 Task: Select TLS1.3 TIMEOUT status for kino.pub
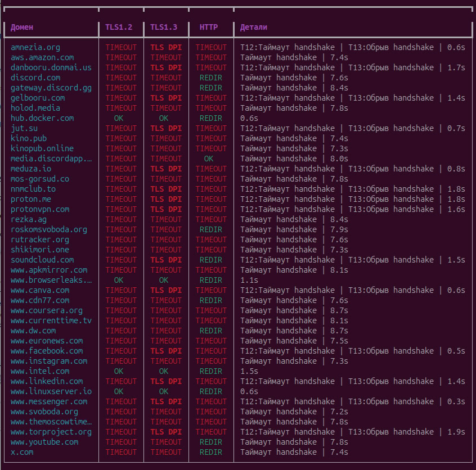tap(166, 138)
